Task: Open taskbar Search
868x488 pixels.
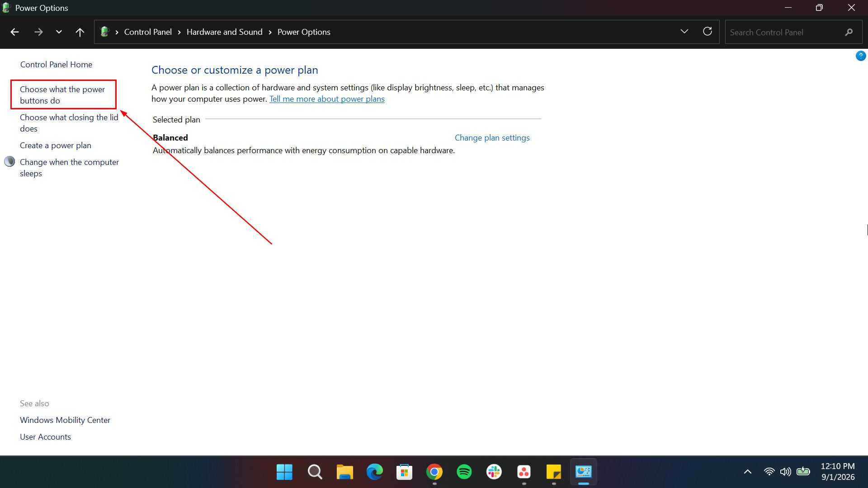Action: (x=315, y=472)
